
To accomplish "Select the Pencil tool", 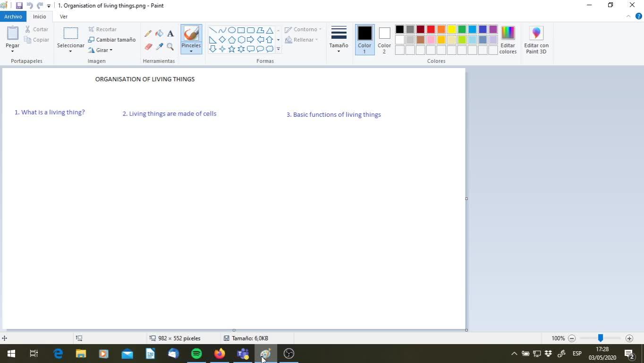I will (x=148, y=34).
